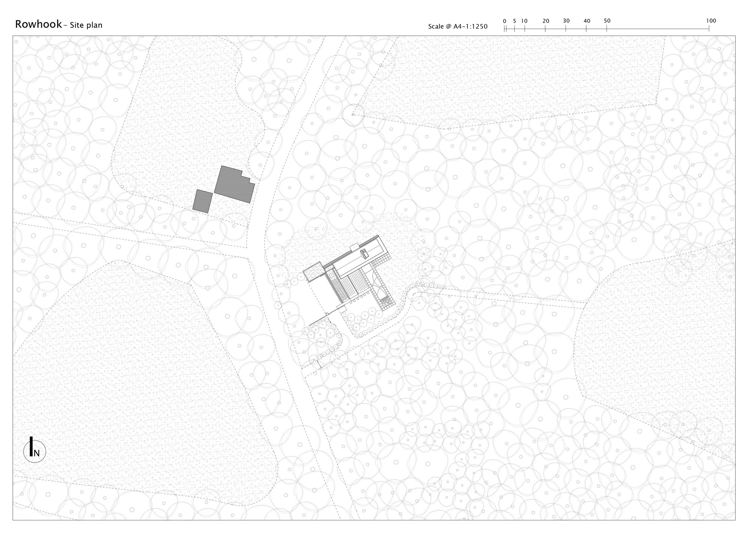Screen dimensions: 756x533
Task: Click the 30 mark on scale bar
Action: click(566, 21)
